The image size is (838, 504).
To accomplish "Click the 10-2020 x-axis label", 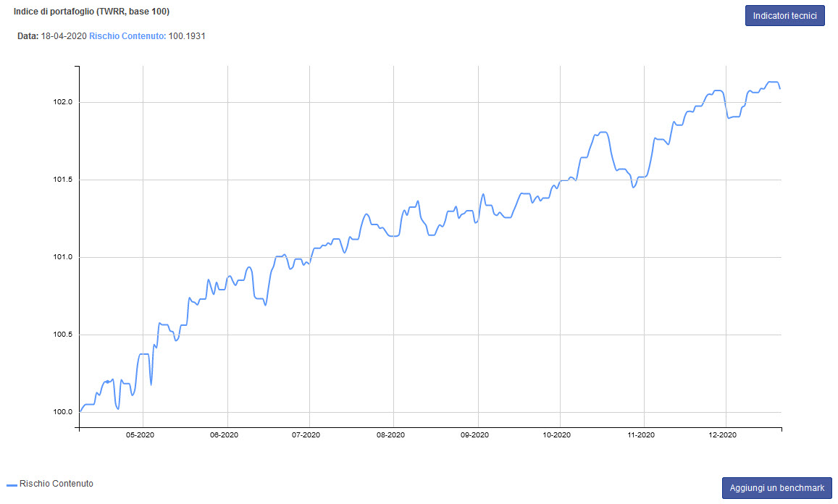I will tap(557, 435).
